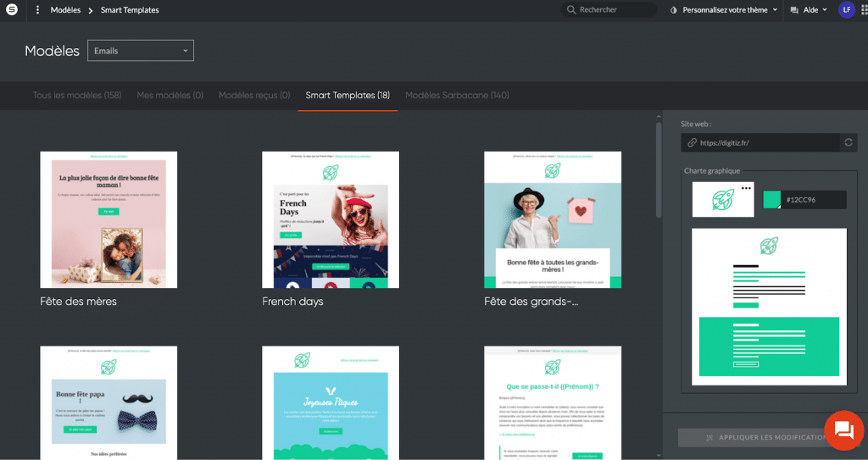
Task: Expand the Emails type dropdown
Action: pyautogui.click(x=141, y=51)
